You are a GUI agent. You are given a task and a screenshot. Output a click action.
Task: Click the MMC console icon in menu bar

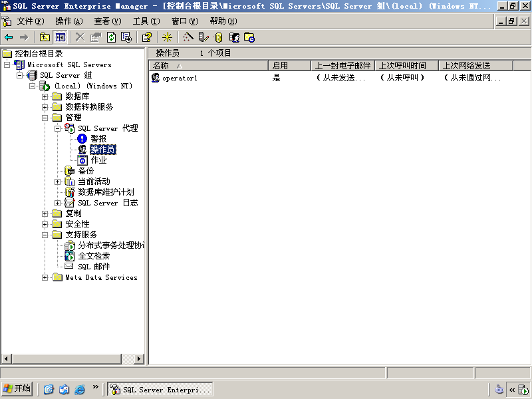[7, 21]
